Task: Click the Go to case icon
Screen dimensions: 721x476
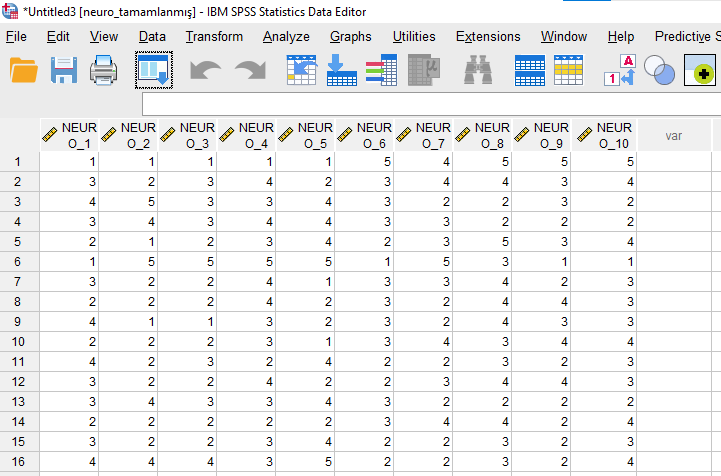Action: (302, 70)
